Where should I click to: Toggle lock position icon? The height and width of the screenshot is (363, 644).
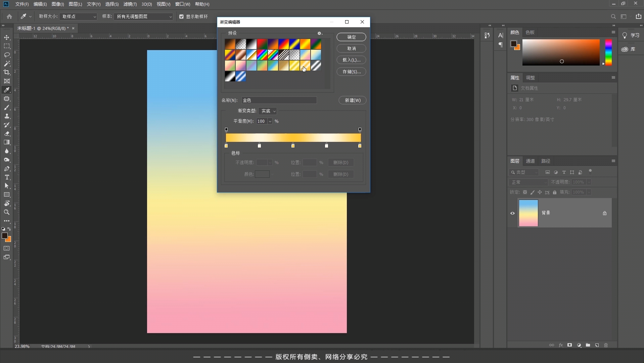pyautogui.click(x=540, y=192)
